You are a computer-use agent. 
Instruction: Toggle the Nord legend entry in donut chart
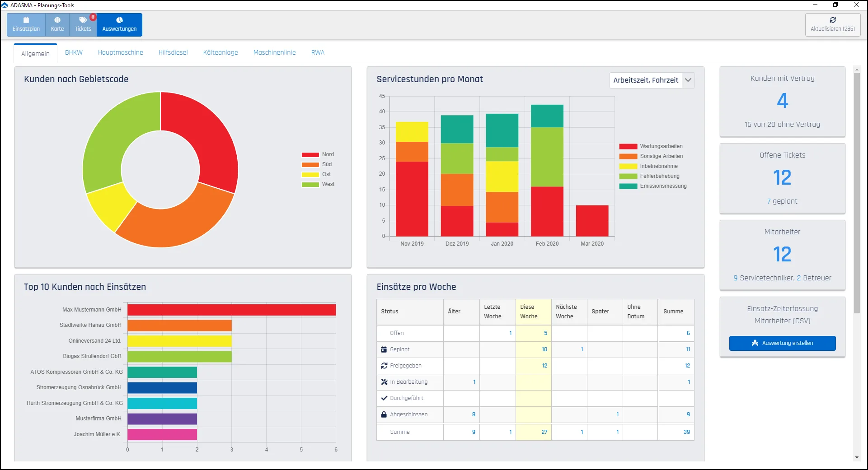318,154
